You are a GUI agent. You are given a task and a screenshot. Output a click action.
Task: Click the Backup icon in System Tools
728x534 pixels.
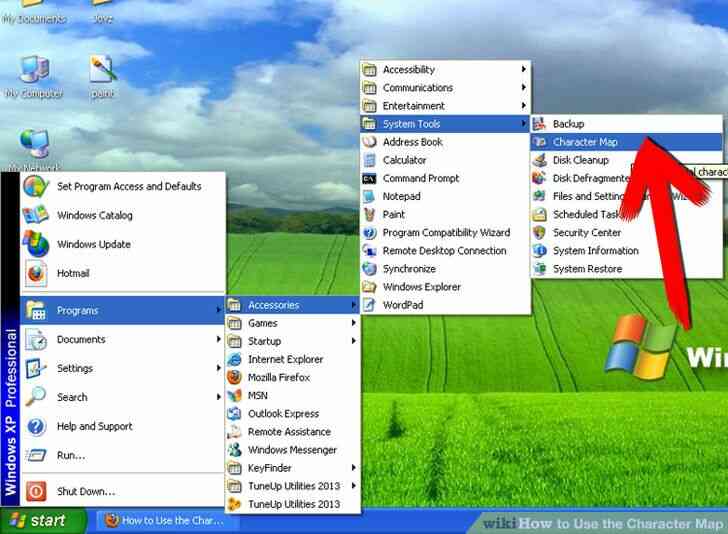coord(539,124)
